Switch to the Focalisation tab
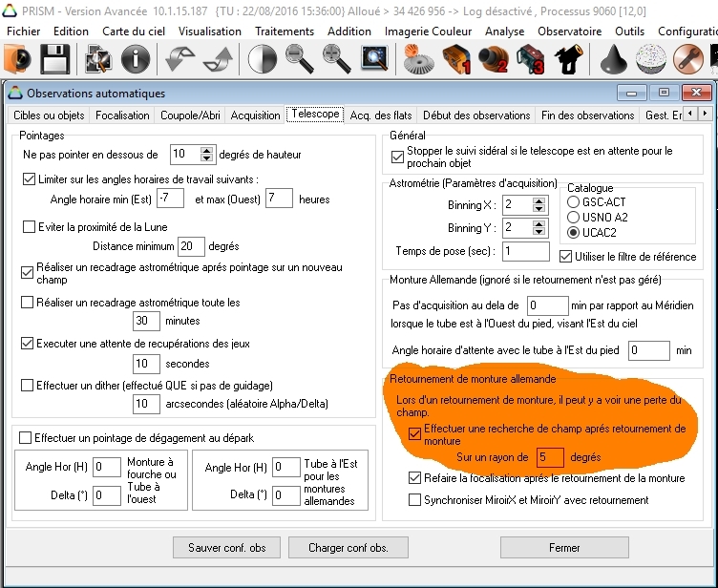 click(x=122, y=115)
